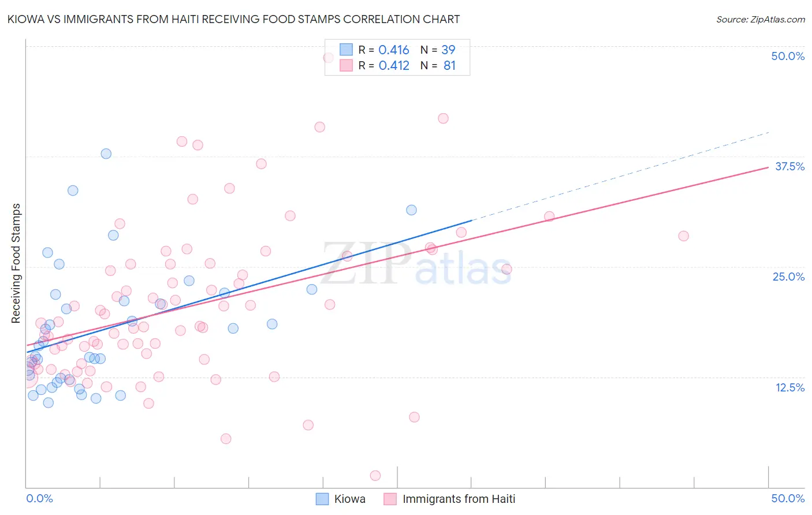Screen dimensions: 812x515
Task: Click the R = 0.416 correlation value
Action: point(384,50)
